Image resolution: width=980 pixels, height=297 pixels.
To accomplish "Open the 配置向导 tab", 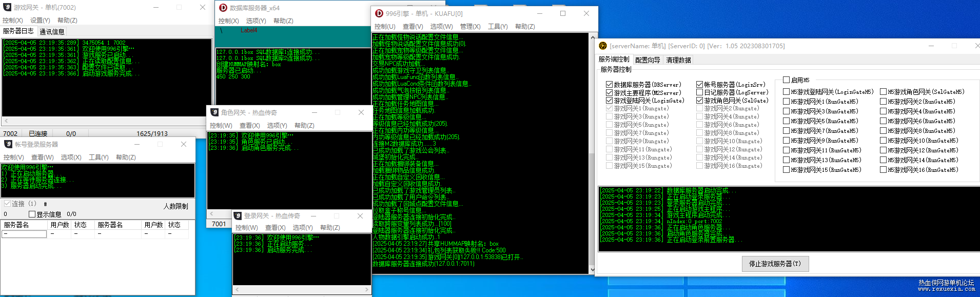I will point(648,60).
